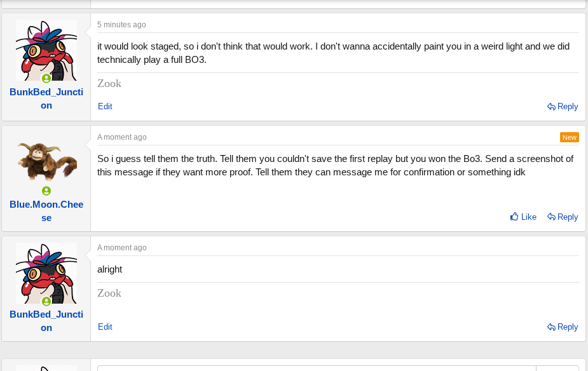Click the orange New badge
Screen dimensions: 588x371
click(569, 137)
